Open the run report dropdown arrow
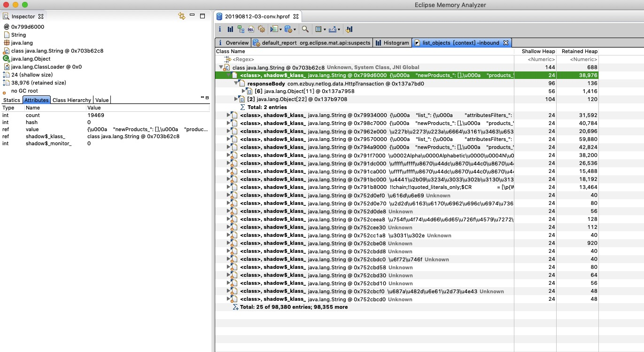The width and height of the screenshot is (644, 352). pos(280,30)
